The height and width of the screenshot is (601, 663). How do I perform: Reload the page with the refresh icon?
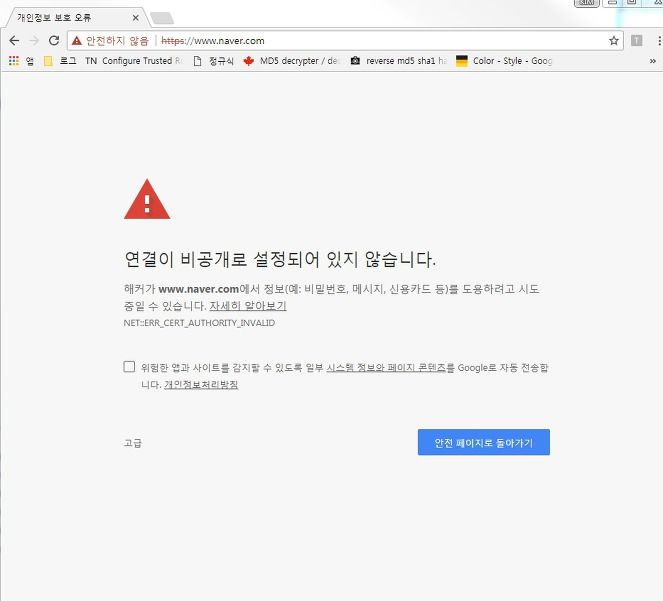click(54, 41)
